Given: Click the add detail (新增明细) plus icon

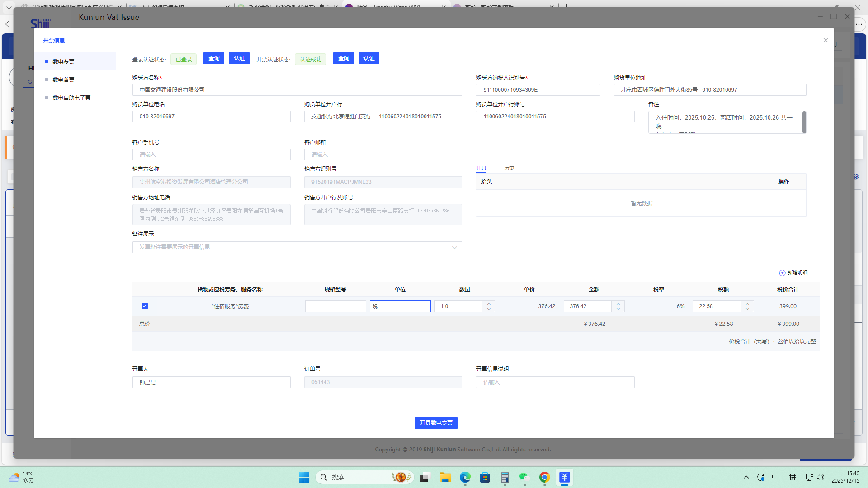Looking at the screenshot, I should pyautogui.click(x=782, y=273).
